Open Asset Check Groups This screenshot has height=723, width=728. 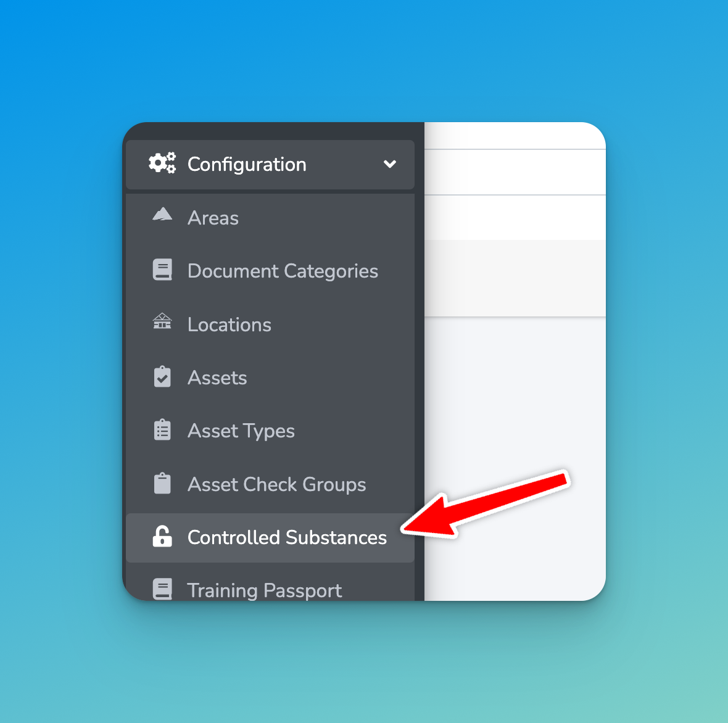[x=270, y=484]
